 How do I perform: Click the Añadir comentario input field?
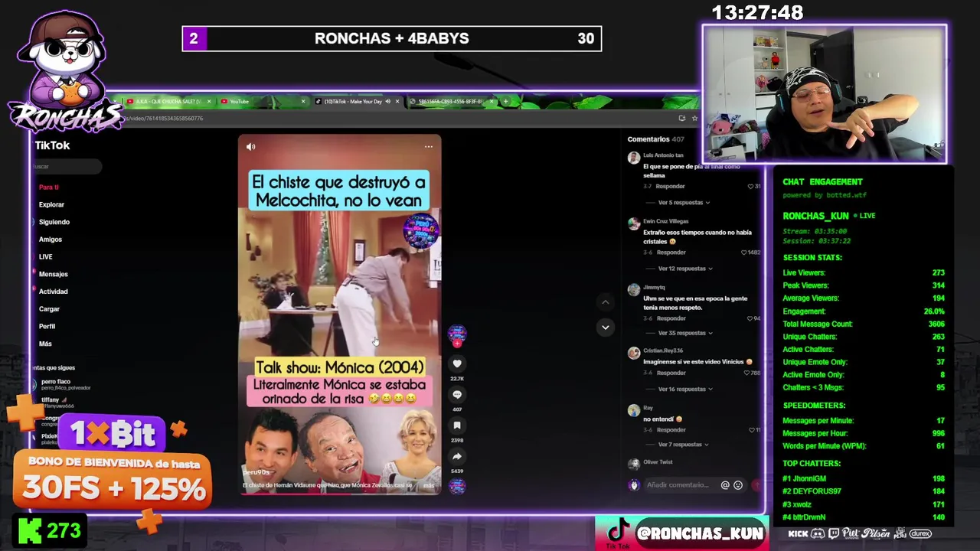(680, 485)
